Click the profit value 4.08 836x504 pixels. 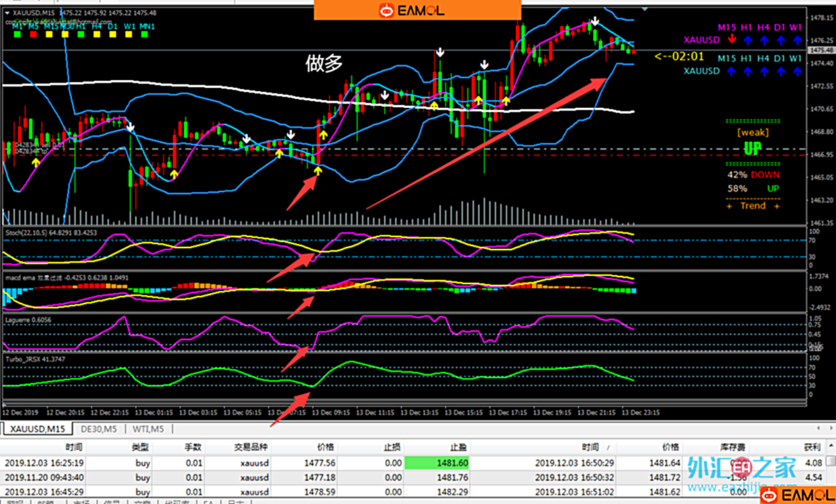(814, 463)
